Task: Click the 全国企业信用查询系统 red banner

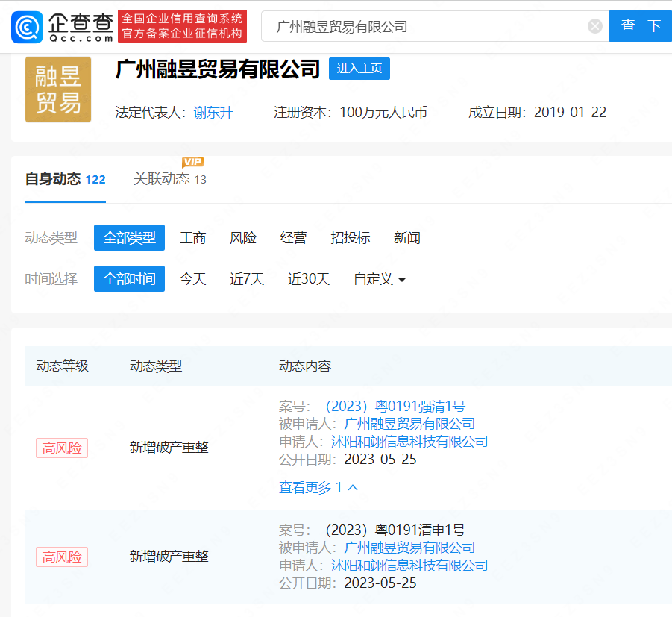Action: point(182,26)
